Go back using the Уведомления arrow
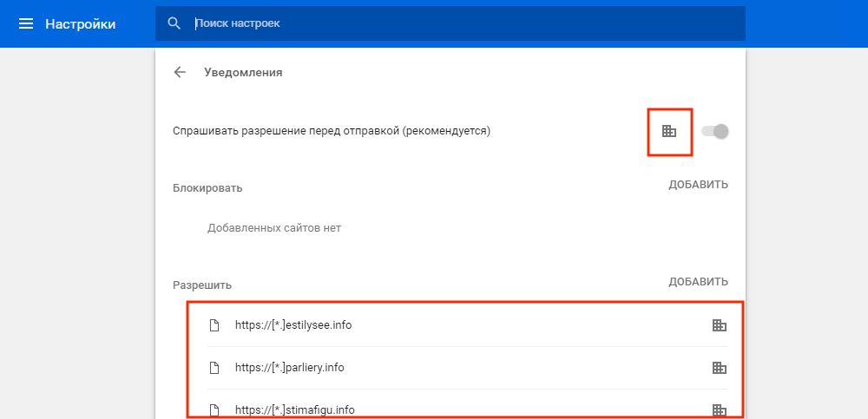This screenshot has width=868, height=419. [x=180, y=73]
